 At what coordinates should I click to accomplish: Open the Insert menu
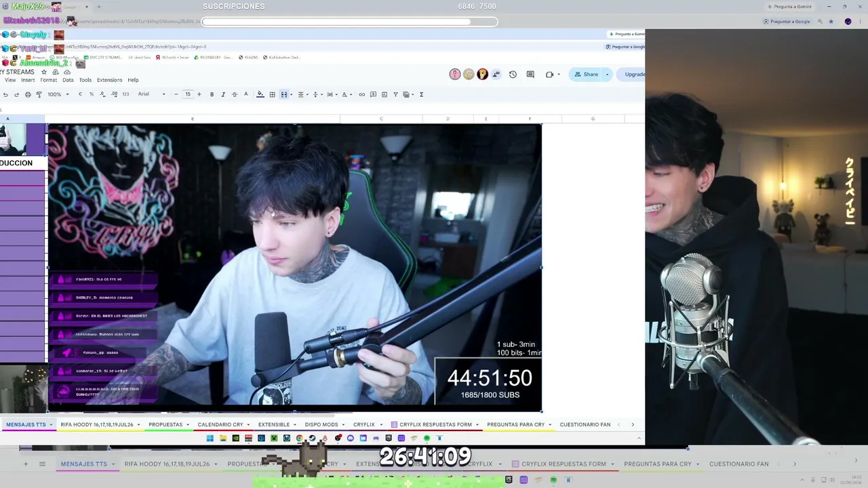point(28,80)
